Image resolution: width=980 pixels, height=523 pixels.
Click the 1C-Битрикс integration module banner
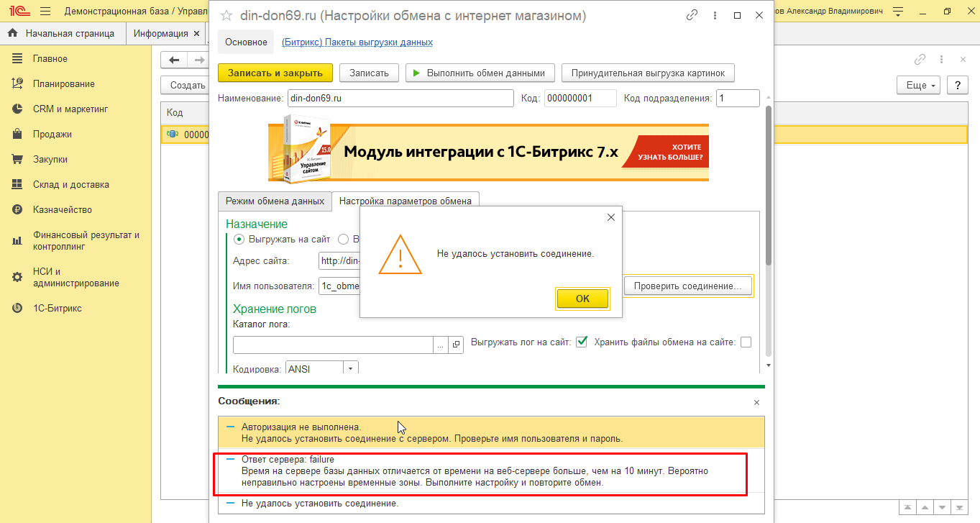pos(488,152)
